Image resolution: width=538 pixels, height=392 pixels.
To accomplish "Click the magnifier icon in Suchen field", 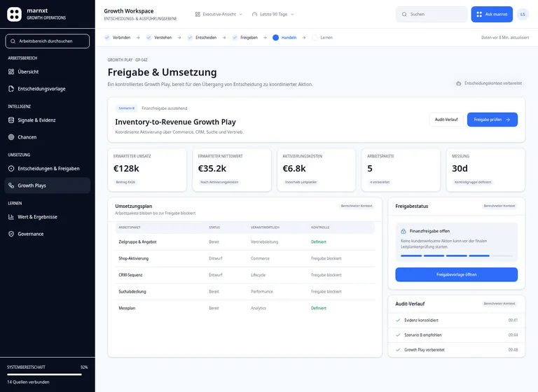I will click(404, 15).
